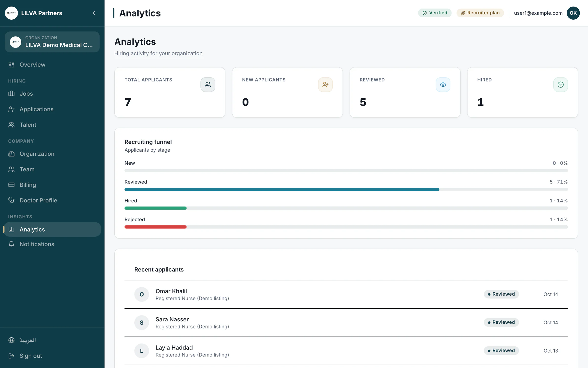Open the OK user avatar menu
588x368 pixels.
point(573,13)
